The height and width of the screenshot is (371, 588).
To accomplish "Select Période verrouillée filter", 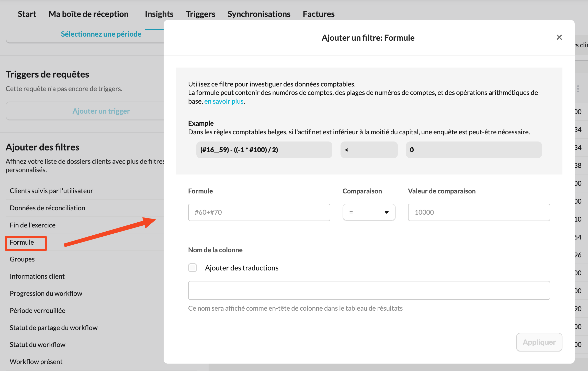I will click(38, 311).
